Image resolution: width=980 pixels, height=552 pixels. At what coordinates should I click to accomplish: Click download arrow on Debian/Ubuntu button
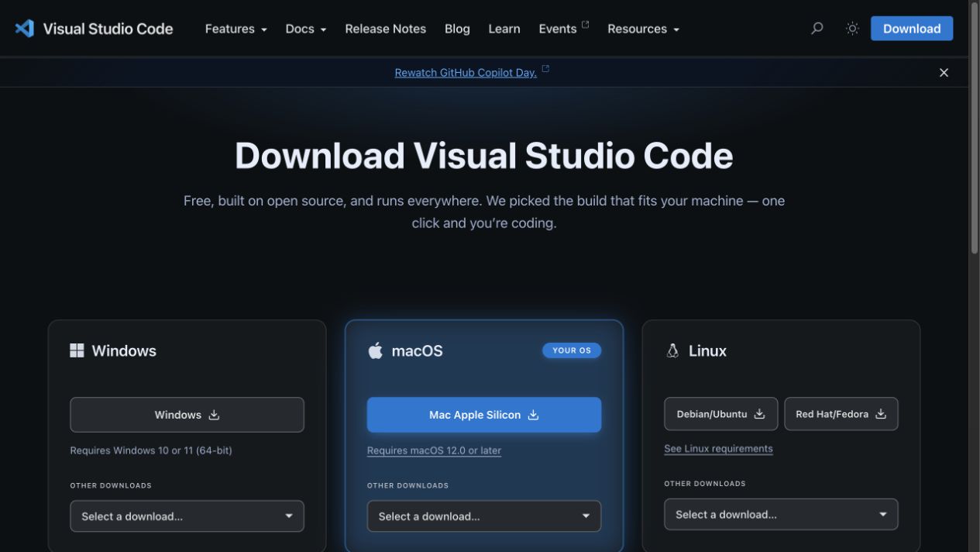[759, 414]
